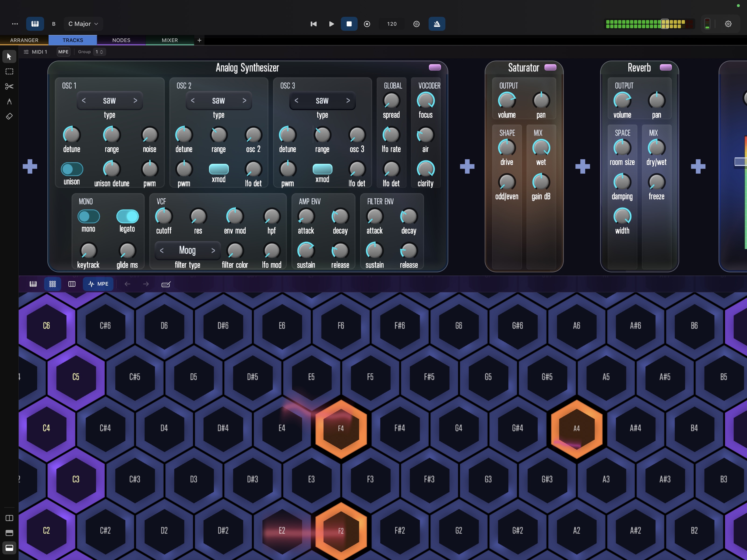Add effect before Analog Synthesizer plus
The width and height of the screenshot is (747, 560).
coord(30,166)
